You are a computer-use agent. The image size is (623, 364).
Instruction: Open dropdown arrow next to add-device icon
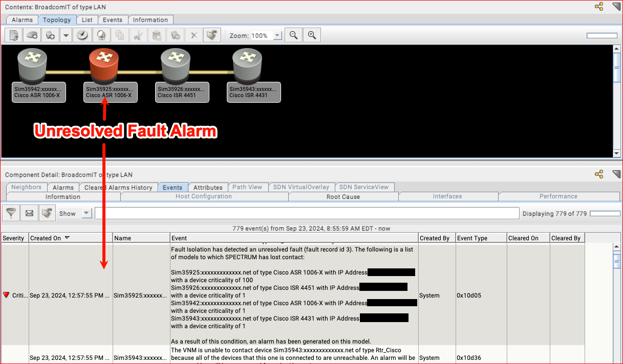(66, 35)
